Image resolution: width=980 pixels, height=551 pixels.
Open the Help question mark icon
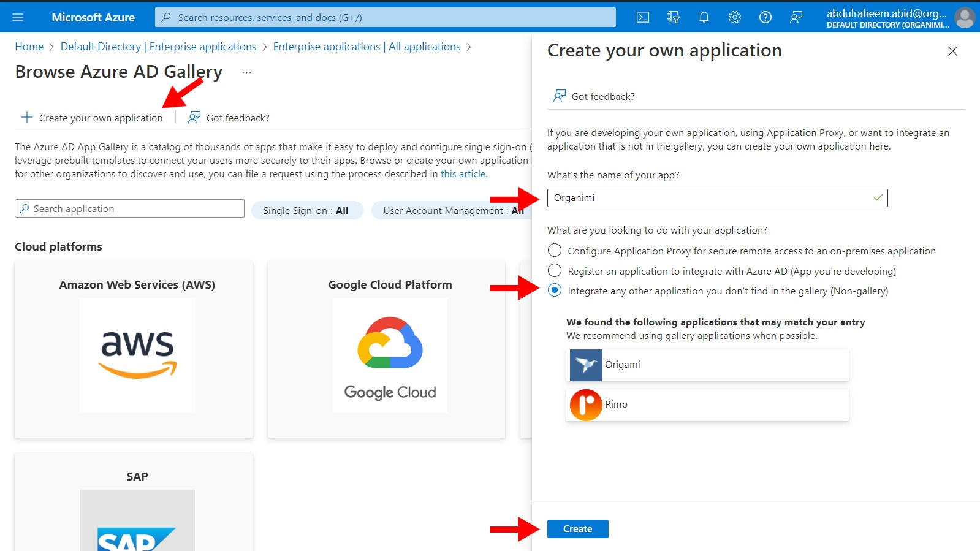765,17
